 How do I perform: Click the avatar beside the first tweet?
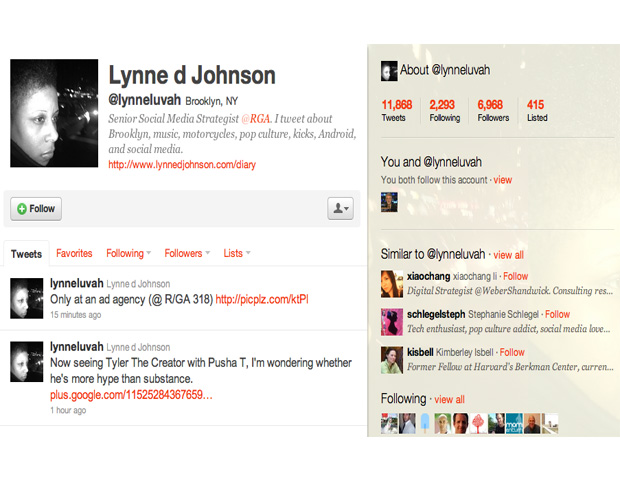[25, 298]
